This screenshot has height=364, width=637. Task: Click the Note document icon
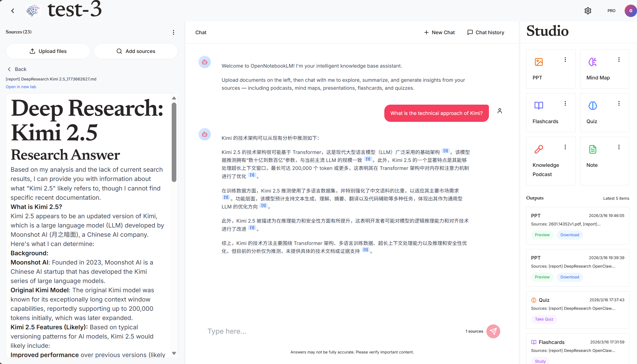tap(593, 149)
